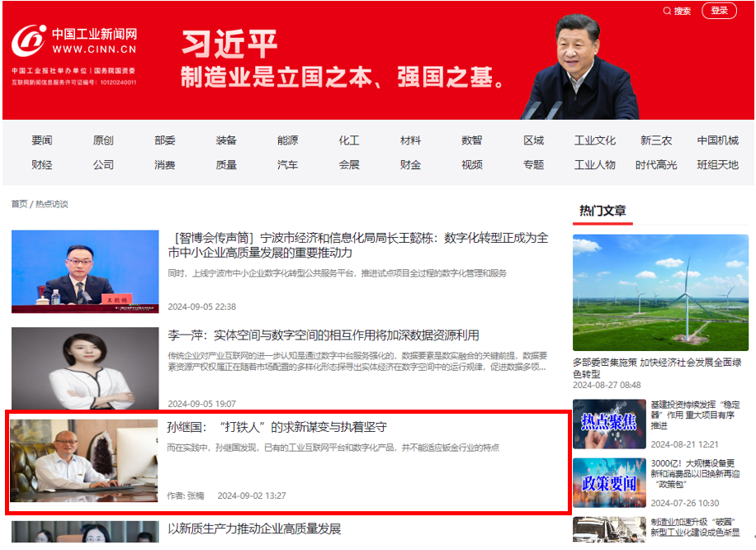Image resolution: width=756 pixels, height=550 pixels.
Task: Open the 王懿栋 press conference thumbnail
Action: (85, 272)
